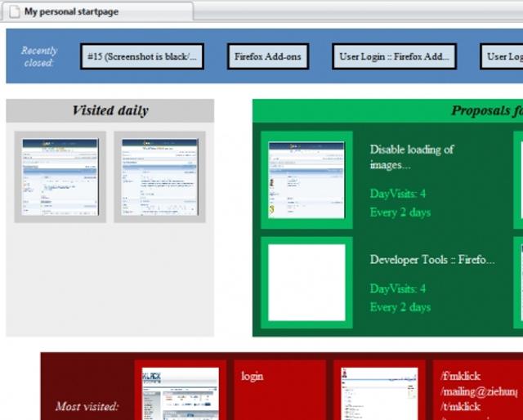
Task: Click 'DayVisits: 4' under Developer Tools
Action: pos(398,288)
